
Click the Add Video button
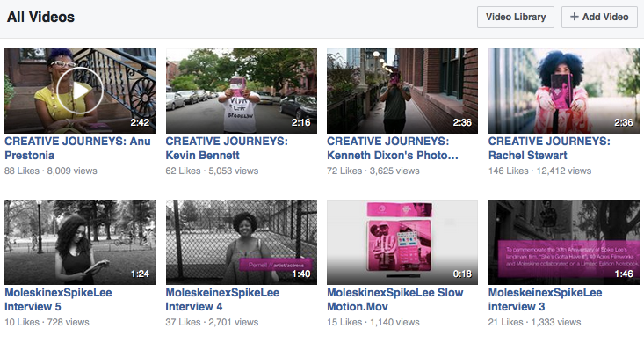599,18
